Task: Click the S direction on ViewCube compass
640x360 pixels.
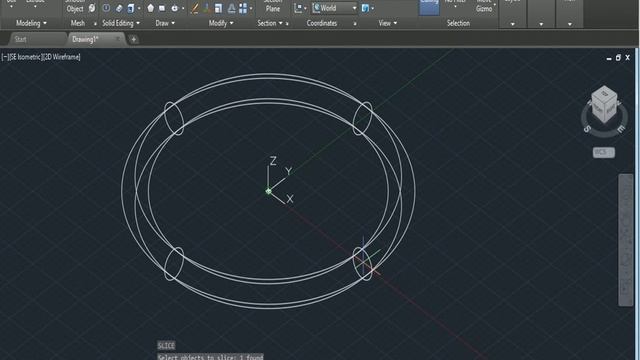Action: click(587, 129)
